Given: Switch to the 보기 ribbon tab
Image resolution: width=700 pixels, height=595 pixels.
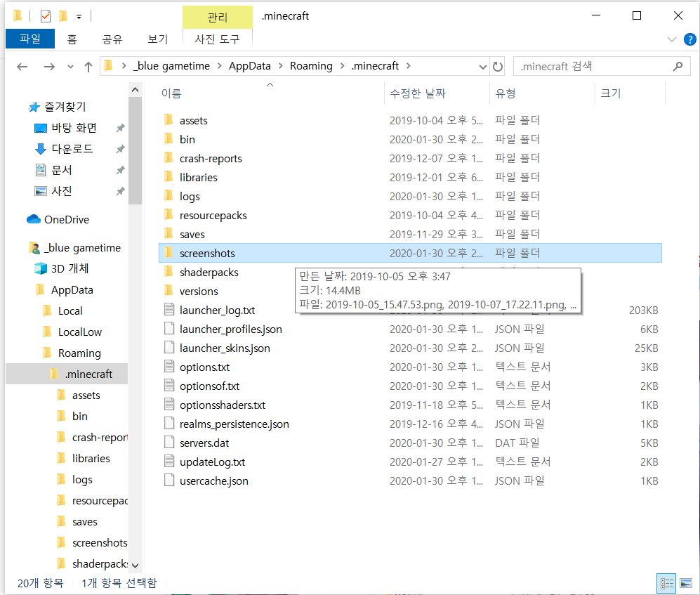Looking at the screenshot, I should coord(157,39).
